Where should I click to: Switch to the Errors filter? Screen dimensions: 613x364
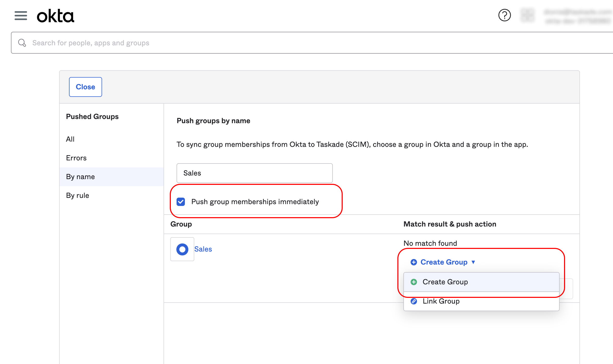tap(76, 158)
